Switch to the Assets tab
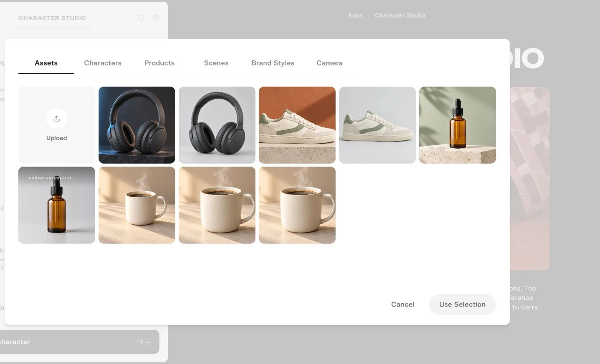 tap(46, 63)
